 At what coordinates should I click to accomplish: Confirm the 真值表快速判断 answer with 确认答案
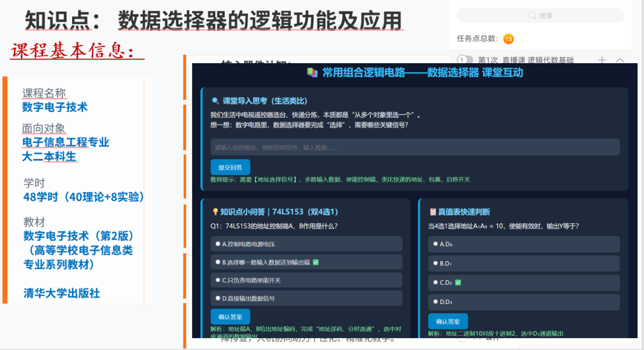pyautogui.click(x=448, y=321)
